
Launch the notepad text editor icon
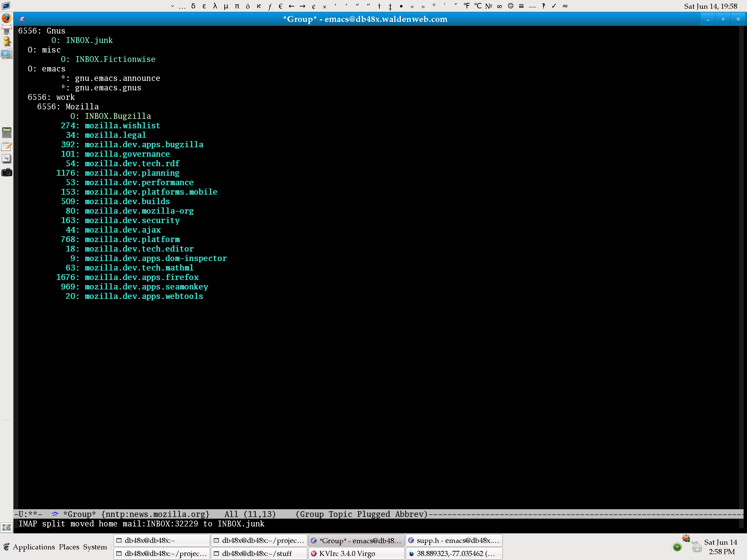pos(7,146)
